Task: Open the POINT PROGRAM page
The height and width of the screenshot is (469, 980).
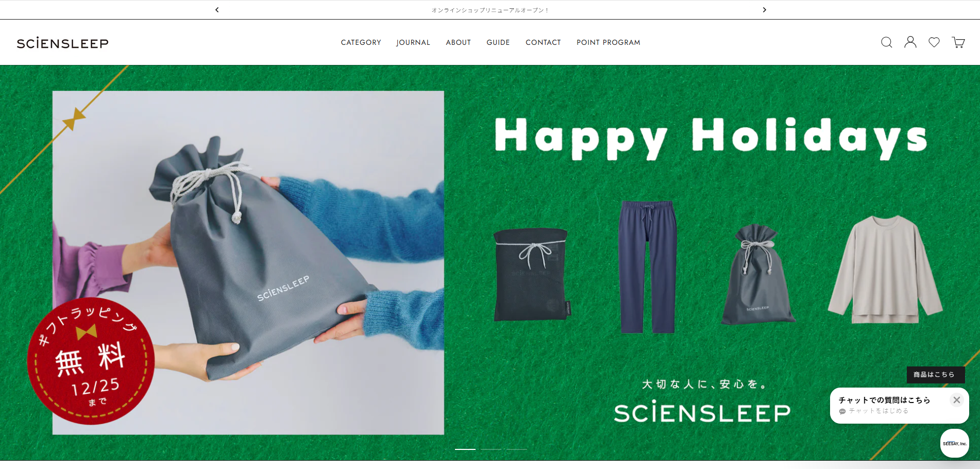Action: (609, 42)
